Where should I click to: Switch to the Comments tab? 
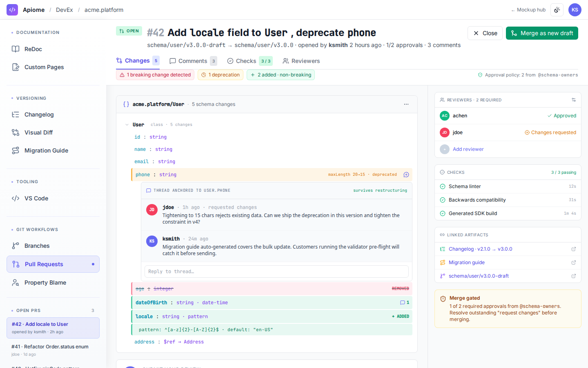point(193,61)
